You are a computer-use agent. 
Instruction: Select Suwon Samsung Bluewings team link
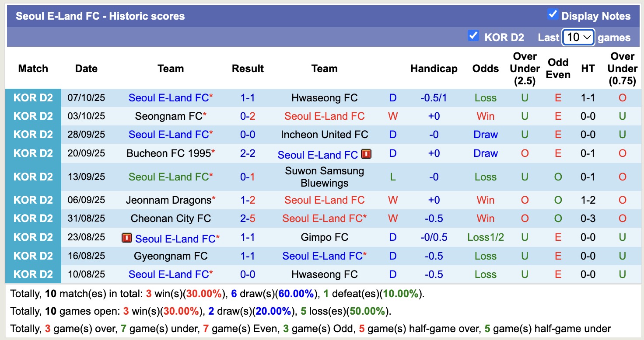coord(324,177)
